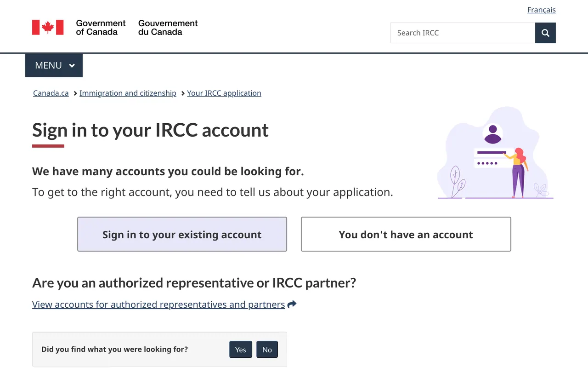Choose You don't have an account
Image resolution: width=588 pixels, height=368 pixels.
[x=406, y=234]
